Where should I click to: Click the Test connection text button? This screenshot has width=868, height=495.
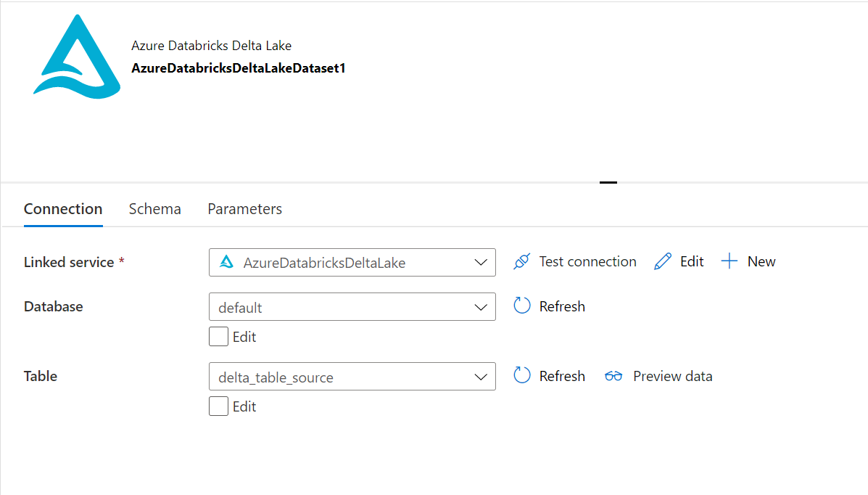click(x=587, y=262)
